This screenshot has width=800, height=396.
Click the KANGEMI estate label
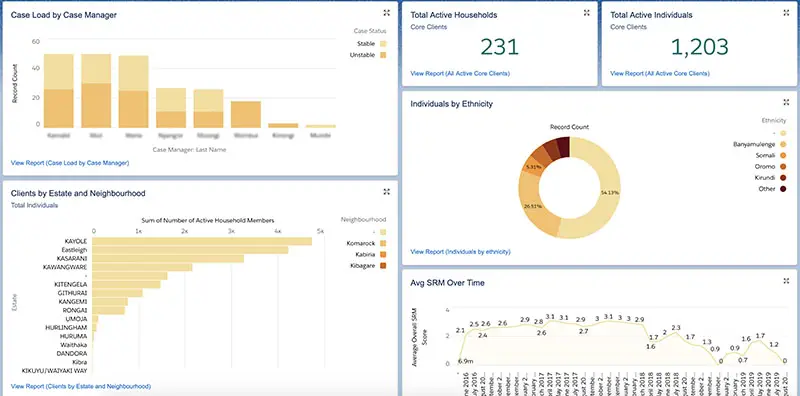click(x=72, y=302)
